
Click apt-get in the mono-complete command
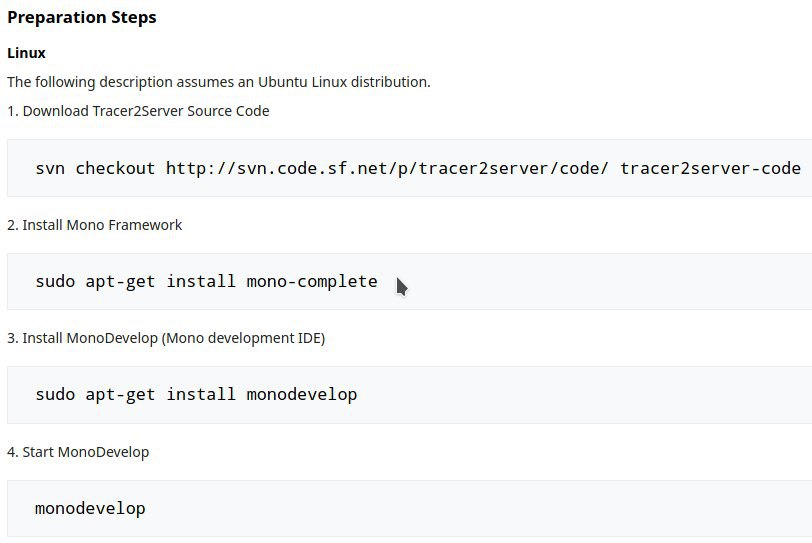pos(120,283)
